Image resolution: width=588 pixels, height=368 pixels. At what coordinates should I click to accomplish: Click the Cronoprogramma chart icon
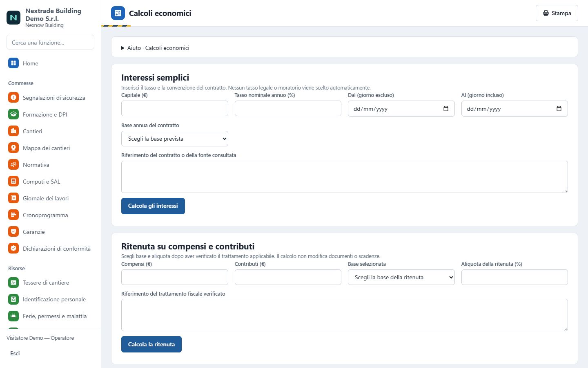tap(13, 215)
